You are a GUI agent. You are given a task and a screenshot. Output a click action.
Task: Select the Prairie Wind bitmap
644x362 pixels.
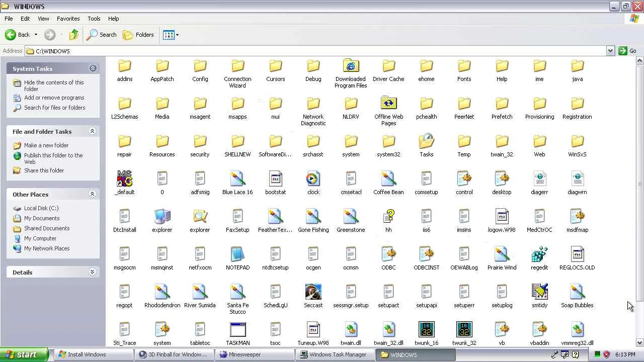tap(502, 254)
